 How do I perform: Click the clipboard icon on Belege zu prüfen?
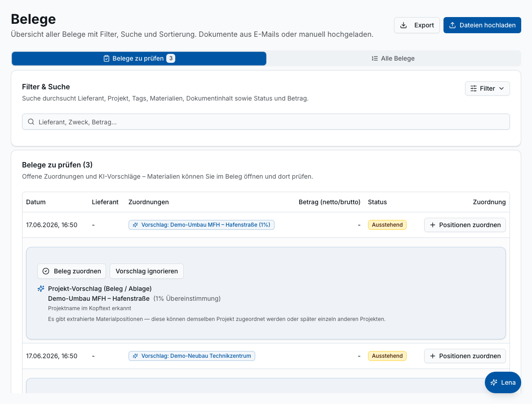(x=106, y=58)
